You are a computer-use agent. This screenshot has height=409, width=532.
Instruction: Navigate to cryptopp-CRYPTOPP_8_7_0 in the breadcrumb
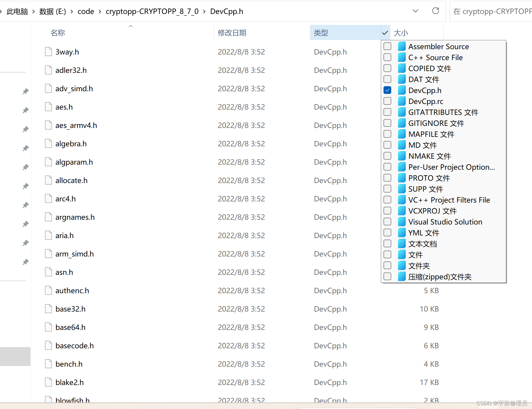coord(152,12)
